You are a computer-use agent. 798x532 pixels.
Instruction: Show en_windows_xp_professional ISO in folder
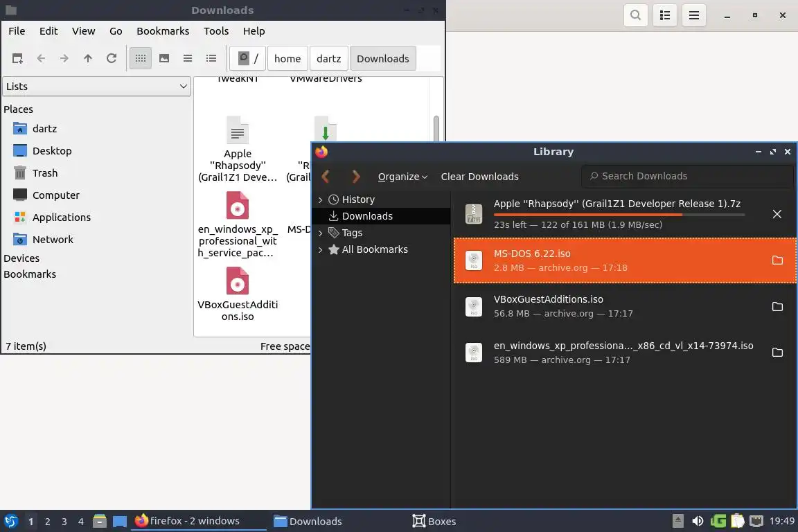coord(777,353)
